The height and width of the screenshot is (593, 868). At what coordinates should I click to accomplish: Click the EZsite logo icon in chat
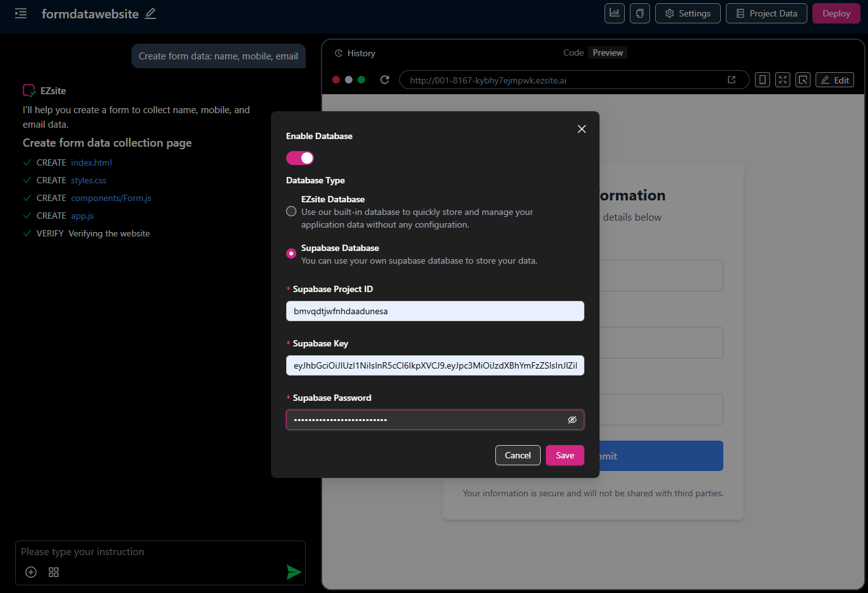pyautogui.click(x=29, y=90)
